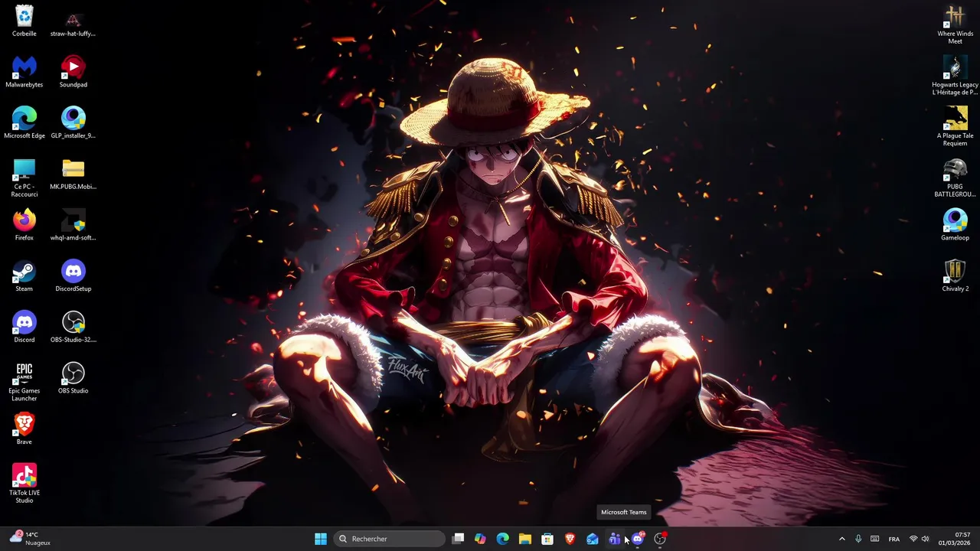
Task: Click the volume speaker tray icon
Action: tap(925, 539)
